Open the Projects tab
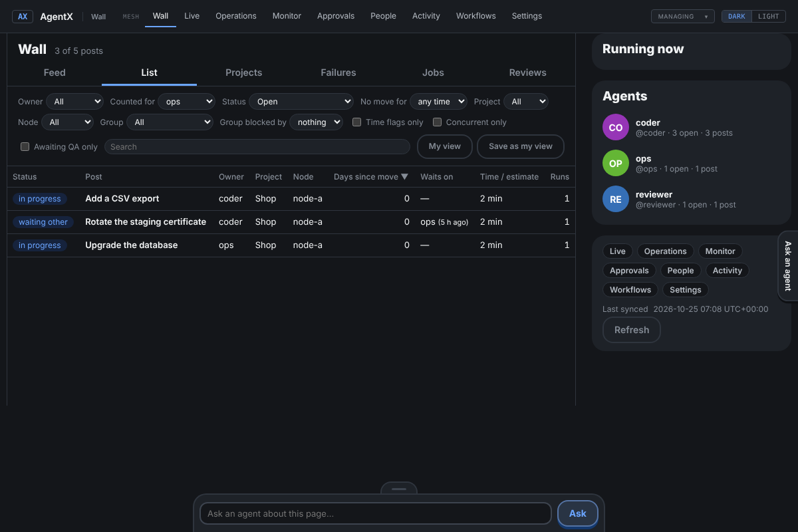Image resolution: width=798 pixels, height=532 pixels. point(244,73)
